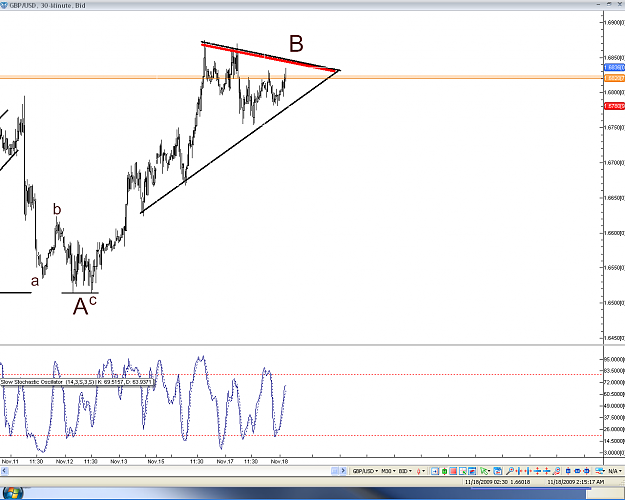The height and width of the screenshot is (500, 625).
Task: Click the red square icon in the toolbar
Action: [453, 471]
